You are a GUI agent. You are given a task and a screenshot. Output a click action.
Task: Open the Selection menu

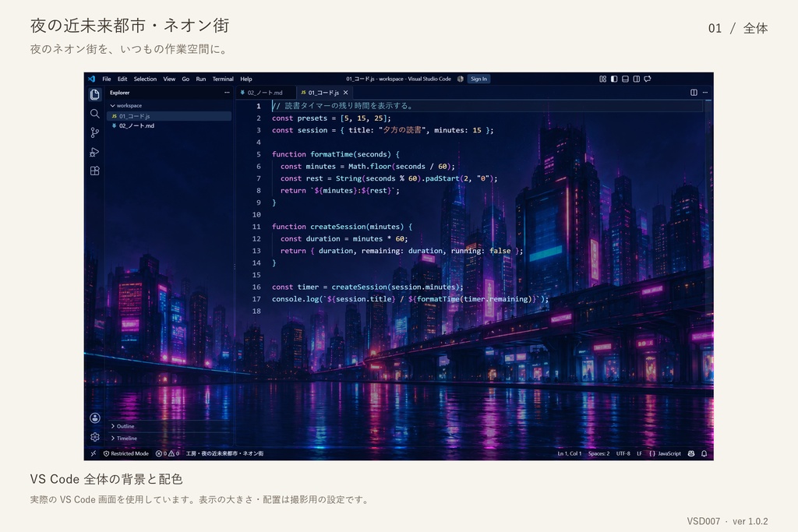coord(145,79)
